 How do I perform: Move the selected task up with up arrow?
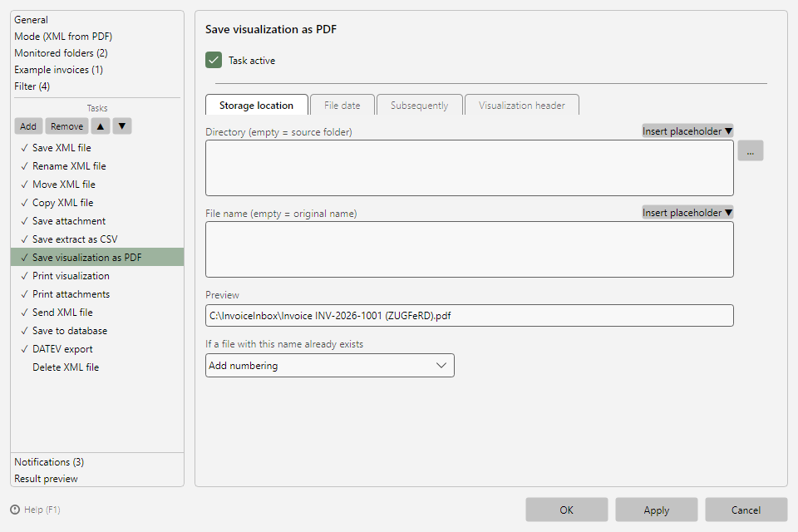click(x=101, y=126)
